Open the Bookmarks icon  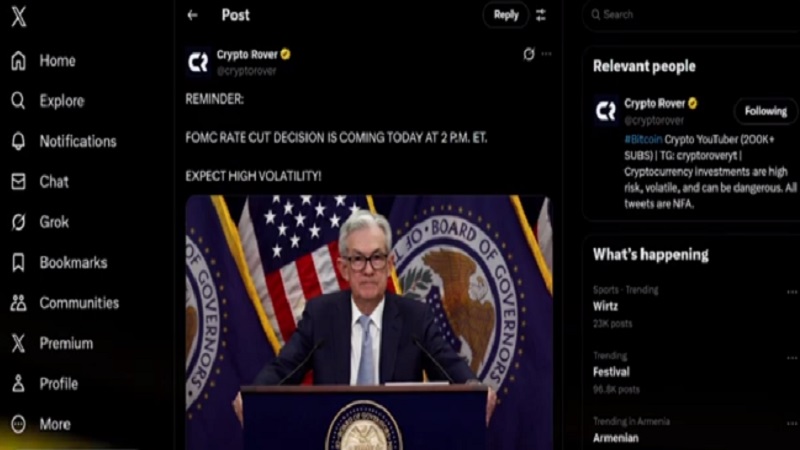point(18,262)
